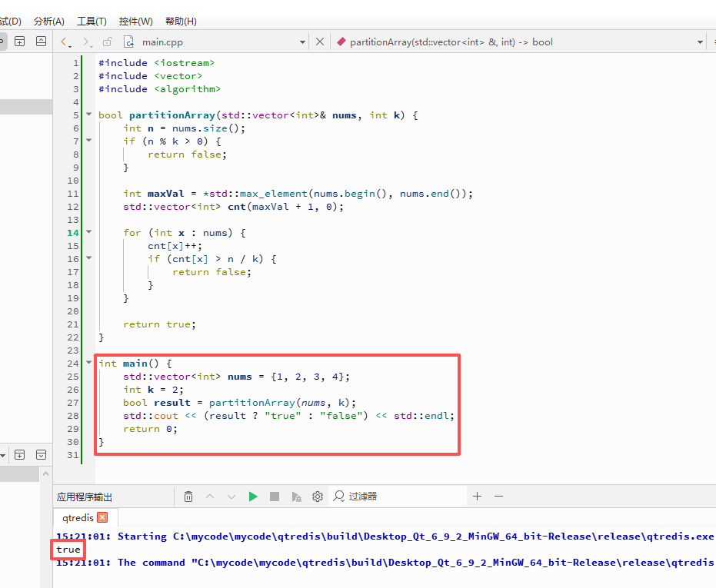
Task: Stop the running application with square button
Action: [x=275, y=497]
